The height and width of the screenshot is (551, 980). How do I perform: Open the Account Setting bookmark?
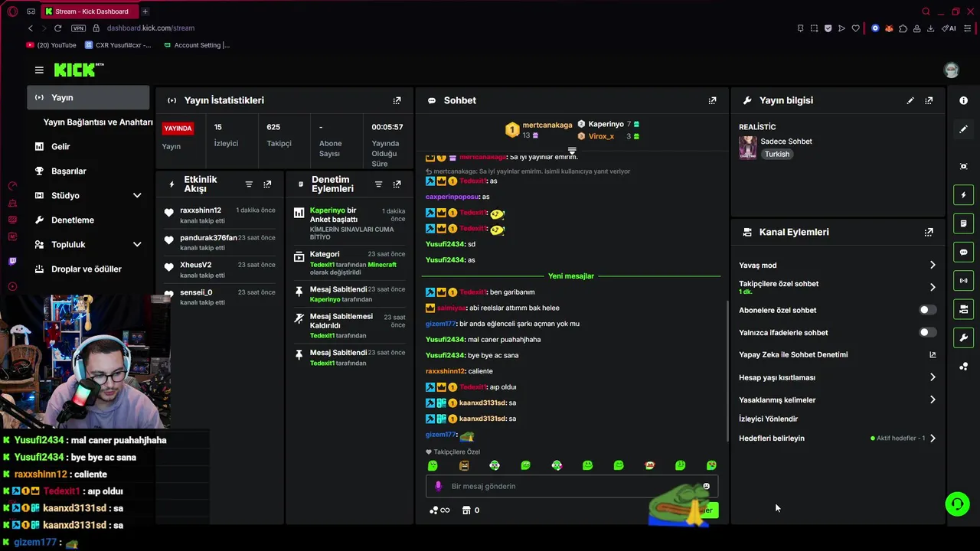pyautogui.click(x=197, y=45)
